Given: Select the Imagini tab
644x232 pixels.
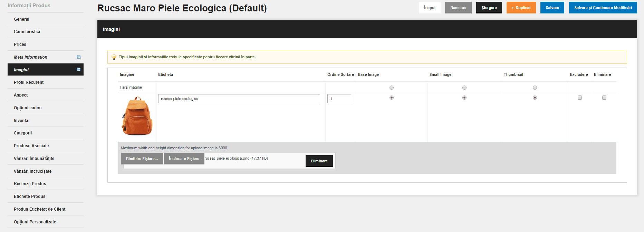Looking at the screenshot, I should coord(46,70).
